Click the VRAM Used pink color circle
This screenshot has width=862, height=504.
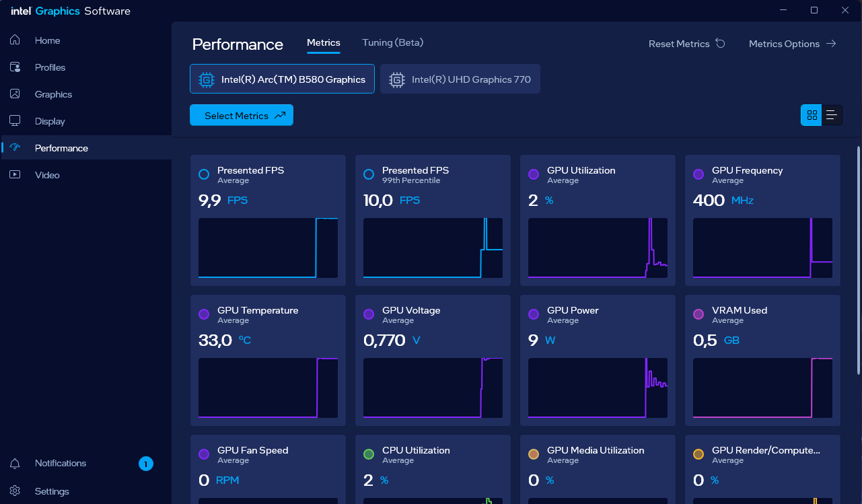[698, 314]
